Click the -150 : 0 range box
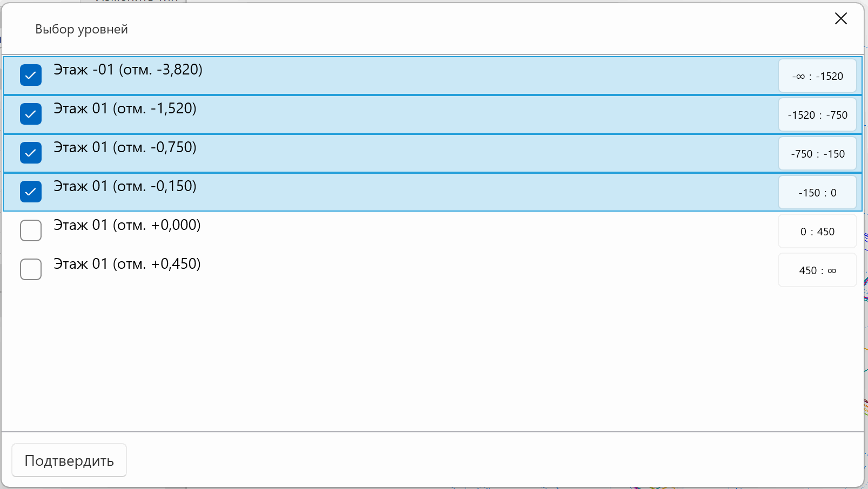 [817, 192]
